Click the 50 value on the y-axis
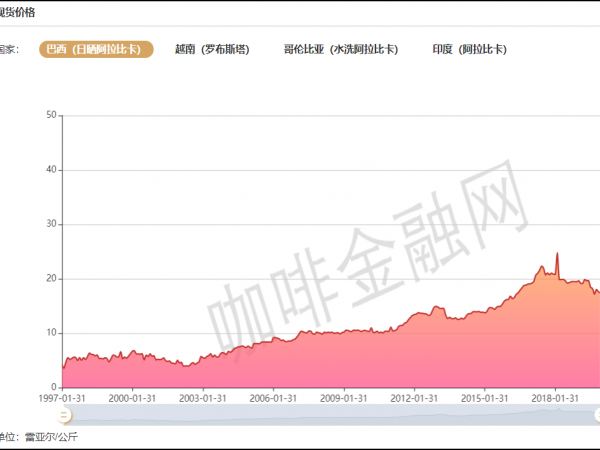 point(51,115)
